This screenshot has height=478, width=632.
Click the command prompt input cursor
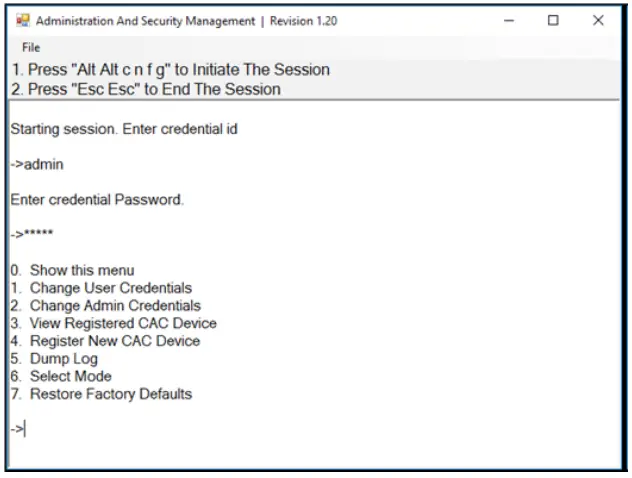tap(26, 429)
